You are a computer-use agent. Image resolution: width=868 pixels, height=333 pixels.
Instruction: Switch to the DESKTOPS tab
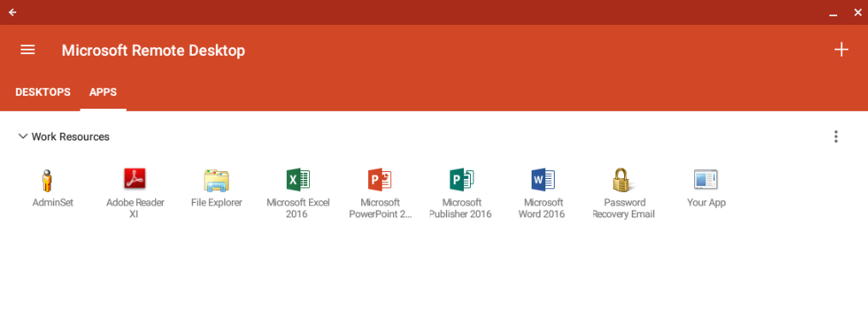[43, 92]
